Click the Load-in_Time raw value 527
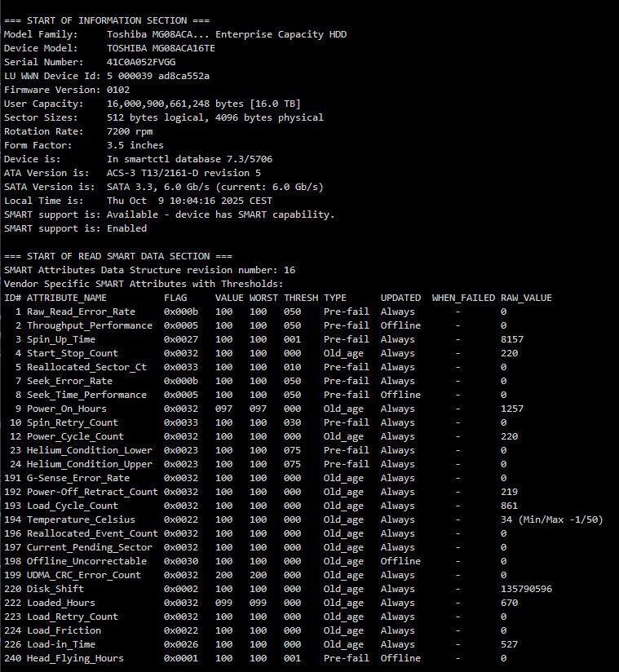 click(x=509, y=644)
